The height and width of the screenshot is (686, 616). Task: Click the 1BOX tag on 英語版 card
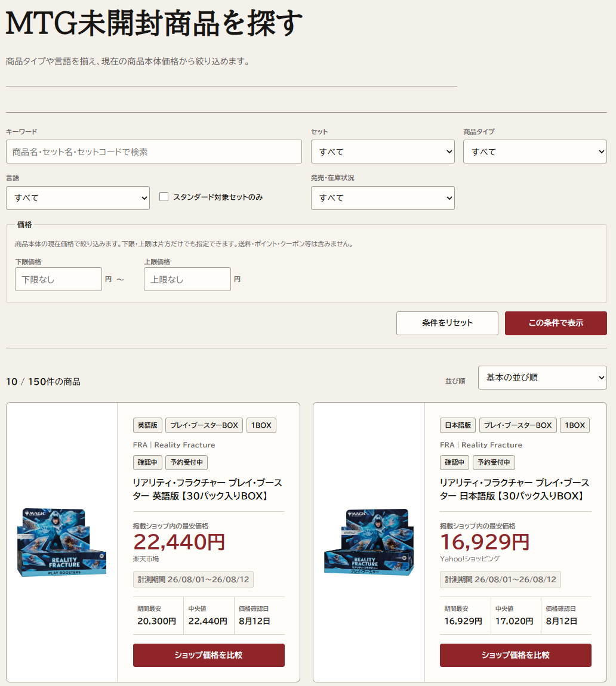(261, 425)
